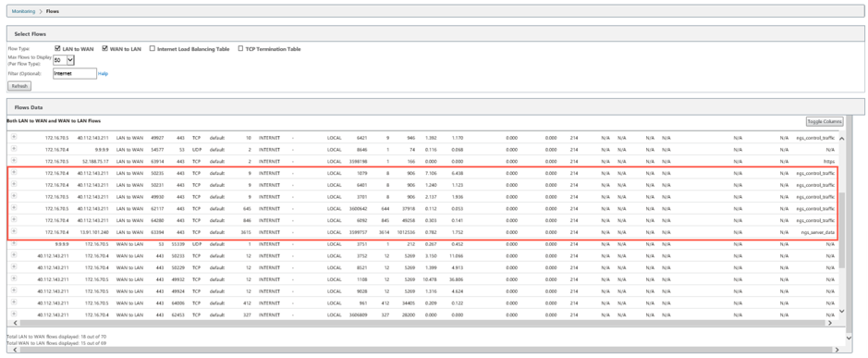This screenshot has width=868, height=358.
Task: Expand WAN to LAN row with port 55339
Action: (x=14, y=242)
